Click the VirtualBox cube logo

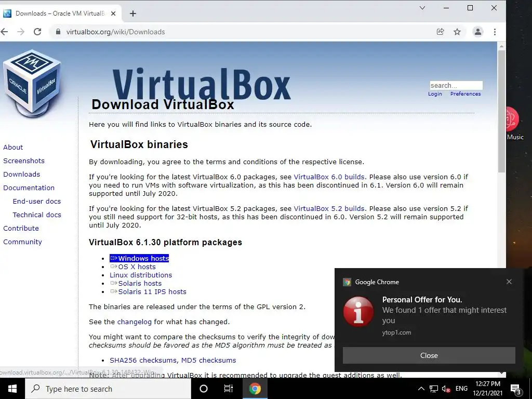pos(32,84)
